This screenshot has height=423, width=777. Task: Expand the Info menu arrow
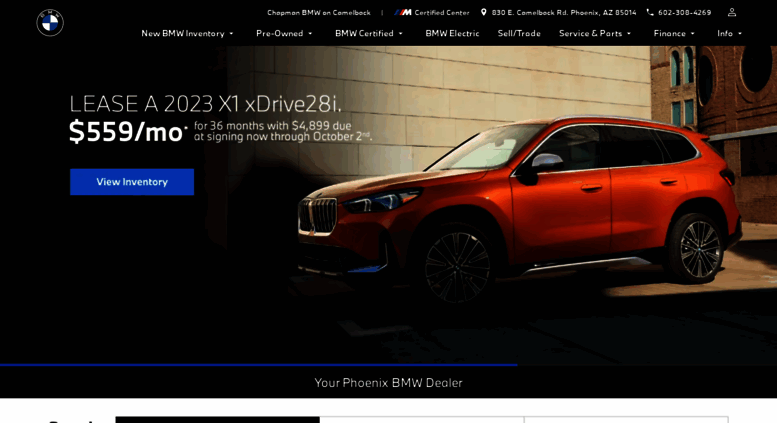pyautogui.click(x=740, y=34)
